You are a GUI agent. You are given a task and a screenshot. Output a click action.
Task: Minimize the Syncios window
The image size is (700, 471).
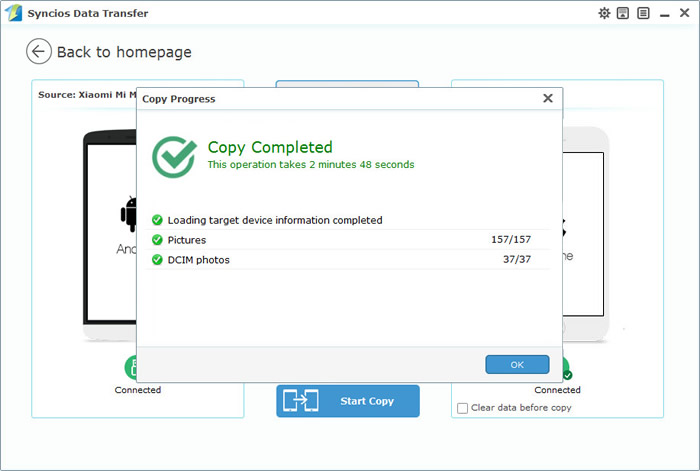click(x=665, y=14)
